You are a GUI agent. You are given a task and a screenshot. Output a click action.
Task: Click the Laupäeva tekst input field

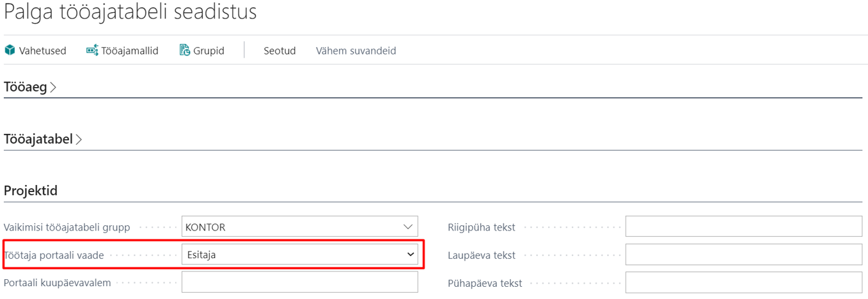pos(744,255)
